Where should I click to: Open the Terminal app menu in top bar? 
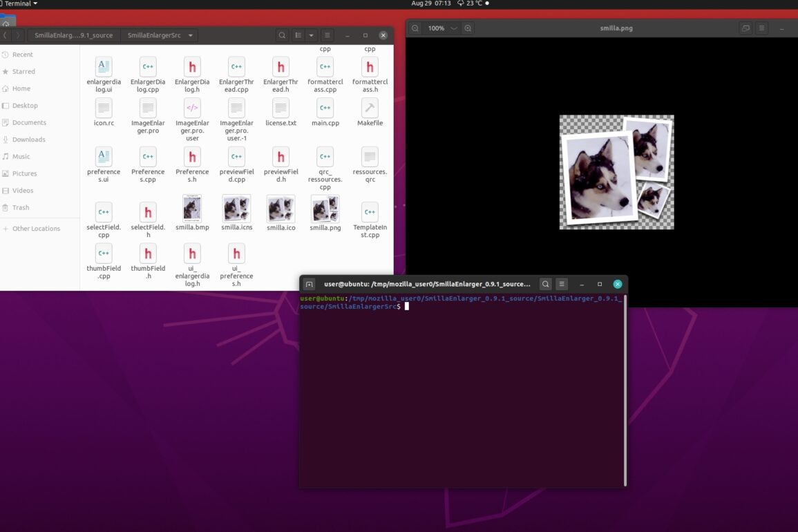coord(19,3)
